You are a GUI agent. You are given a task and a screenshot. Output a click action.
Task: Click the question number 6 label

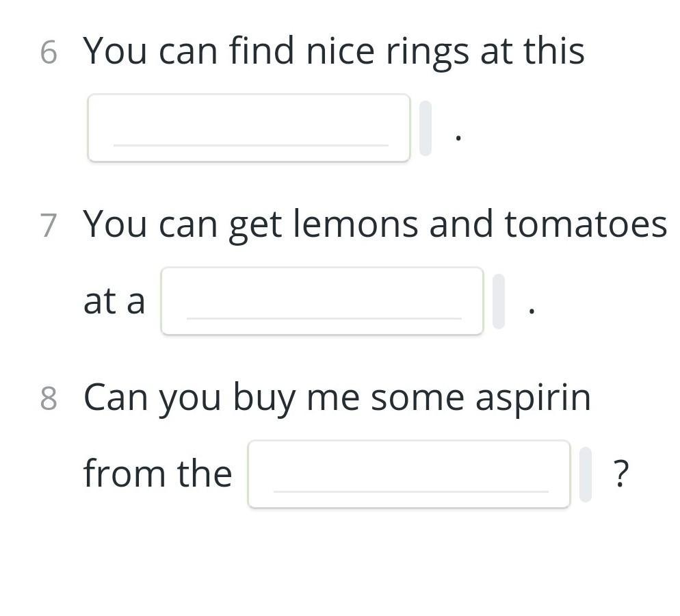[49, 53]
